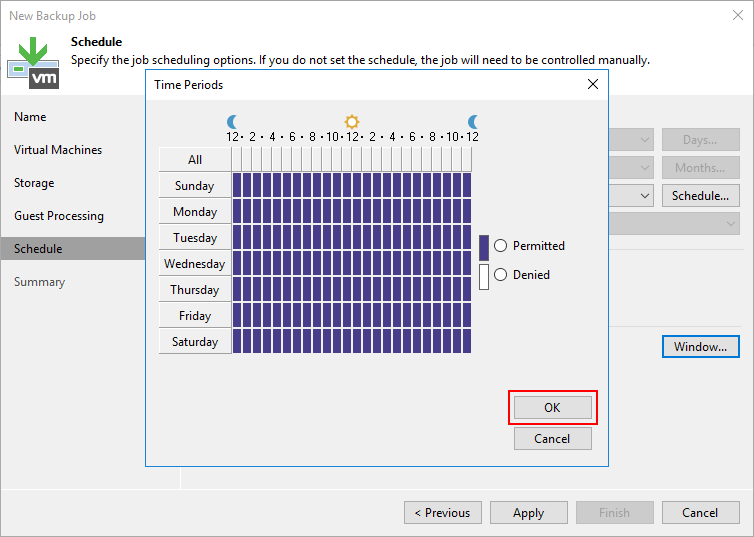
Task: Expand dropdown next to Schedule button
Action: (x=644, y=196)
